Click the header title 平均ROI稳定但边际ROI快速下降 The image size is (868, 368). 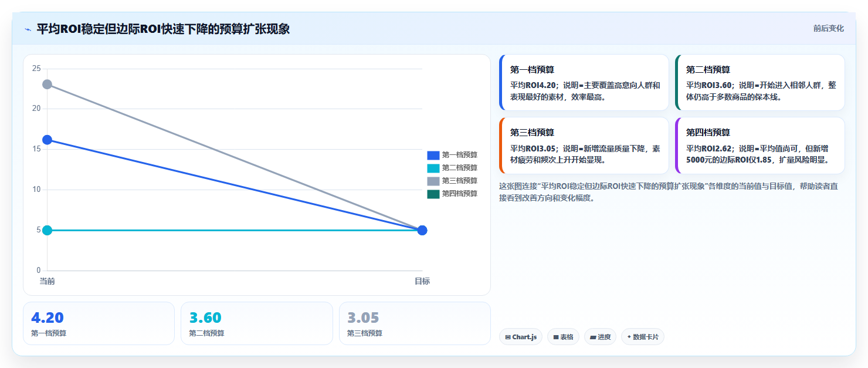[x=163, y=29]
